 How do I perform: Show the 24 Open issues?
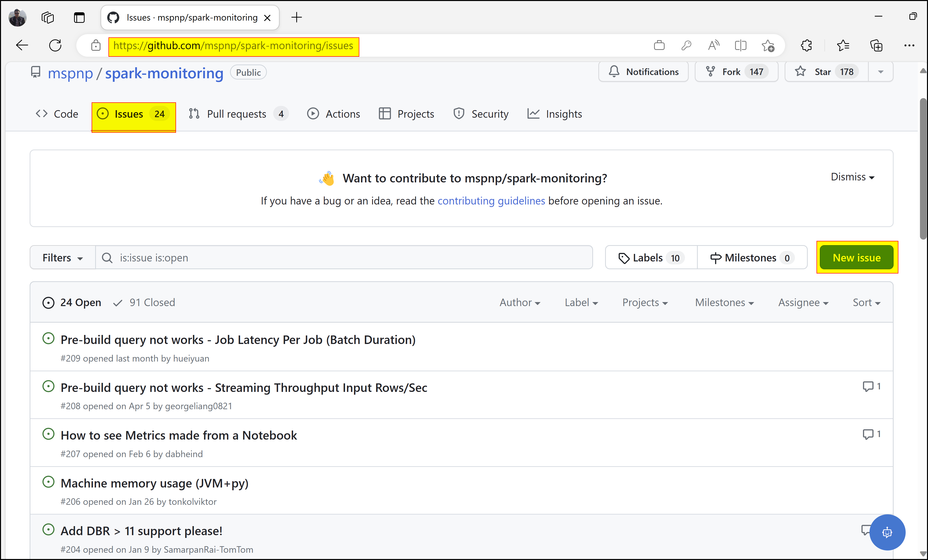pos(72,302)
